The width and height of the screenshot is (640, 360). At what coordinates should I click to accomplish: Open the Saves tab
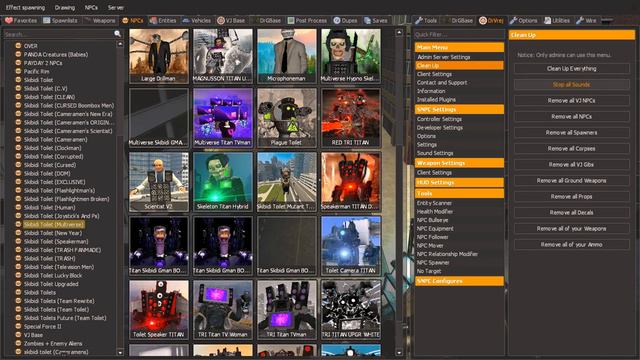coord(376,20)
